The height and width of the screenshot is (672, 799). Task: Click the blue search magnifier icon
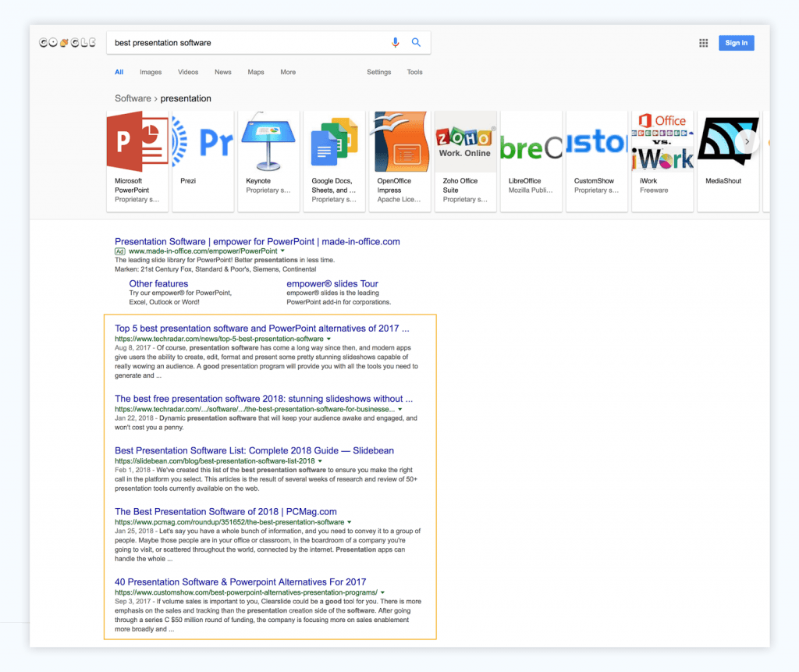point(416,43)
